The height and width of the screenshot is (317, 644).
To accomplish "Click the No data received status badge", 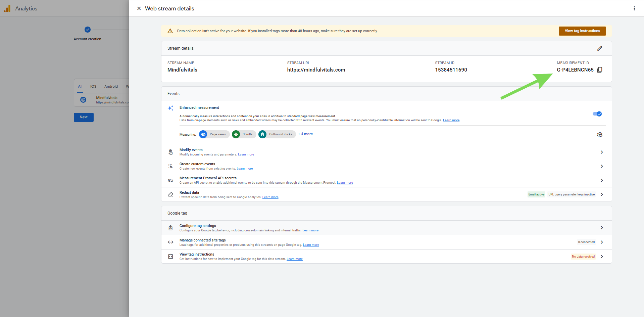I will 583,257.
